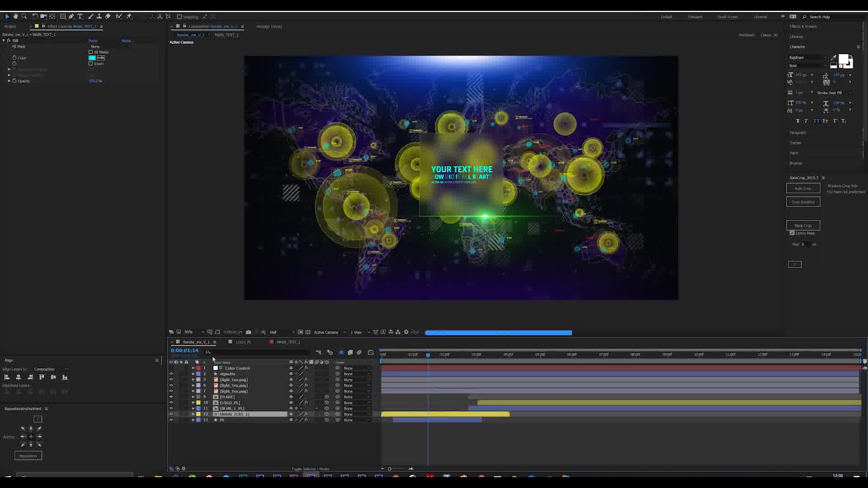Expand the Opacity property triangle

pyautogui.click(x=9, y=81)
